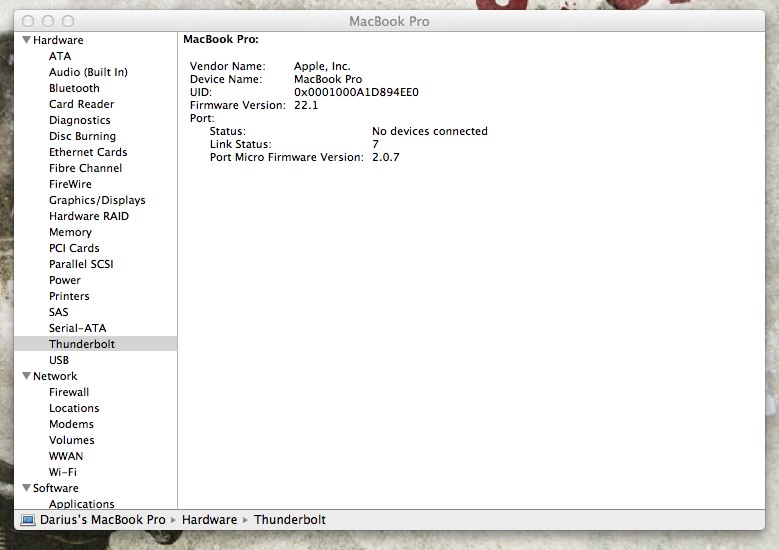
Task: Select ATA in the sidebar
Action: tap(60, 56)
